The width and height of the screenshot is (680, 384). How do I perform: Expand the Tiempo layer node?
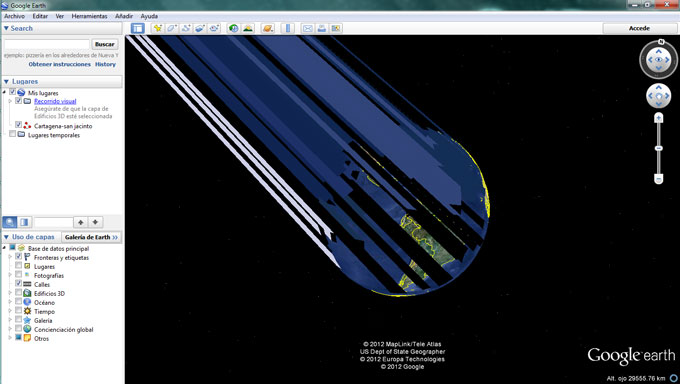pyautogui.click(x=10, y=311)
